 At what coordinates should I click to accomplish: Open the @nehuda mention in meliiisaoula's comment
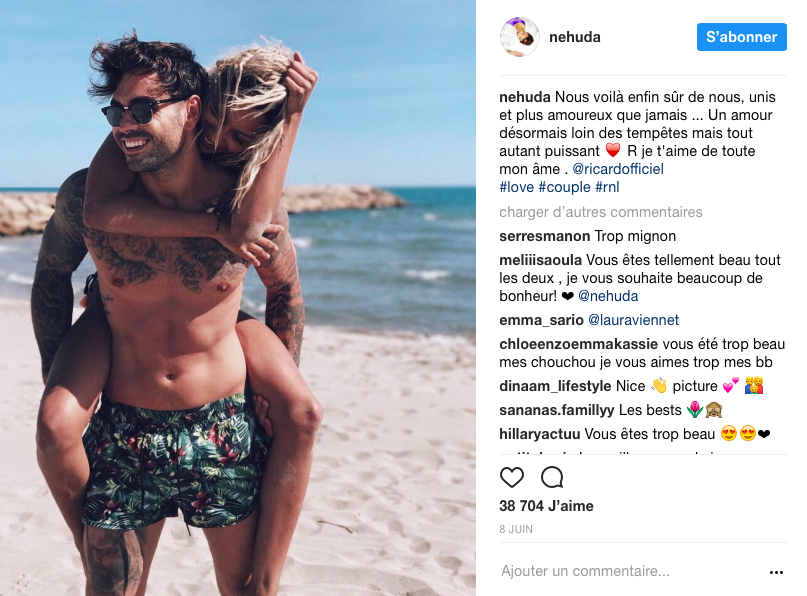(x=608, y=296)
